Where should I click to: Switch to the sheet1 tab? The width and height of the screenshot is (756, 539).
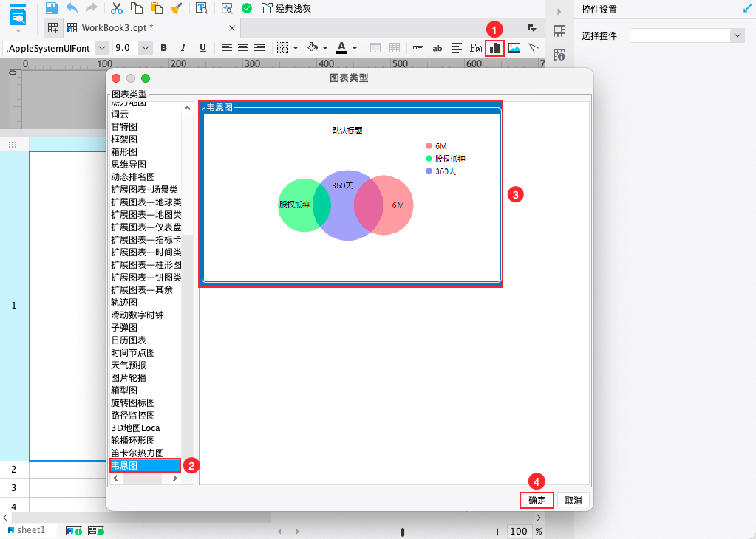pos(27,530)
